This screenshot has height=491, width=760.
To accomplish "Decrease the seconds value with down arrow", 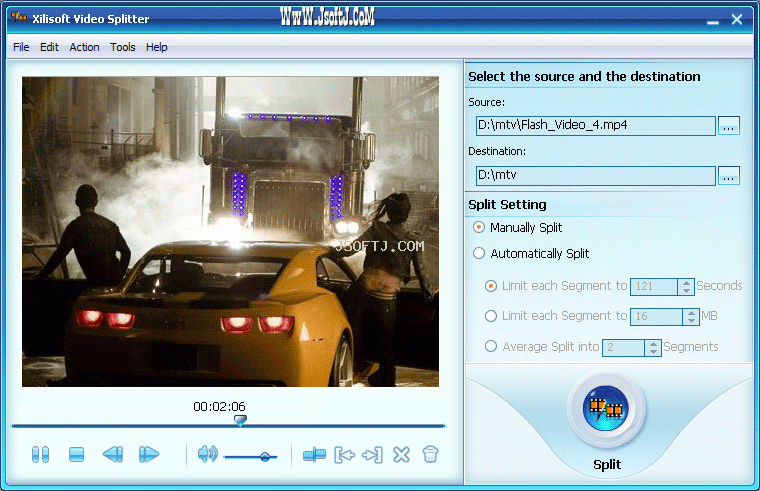I will coord(686,291).
